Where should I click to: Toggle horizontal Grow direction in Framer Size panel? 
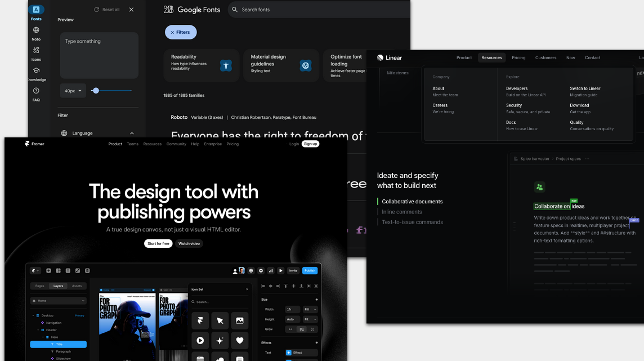click(291, 329)
